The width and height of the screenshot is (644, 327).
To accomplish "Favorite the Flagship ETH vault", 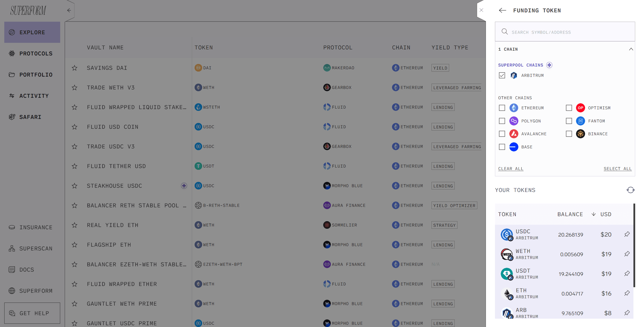I will click(75, 245).
